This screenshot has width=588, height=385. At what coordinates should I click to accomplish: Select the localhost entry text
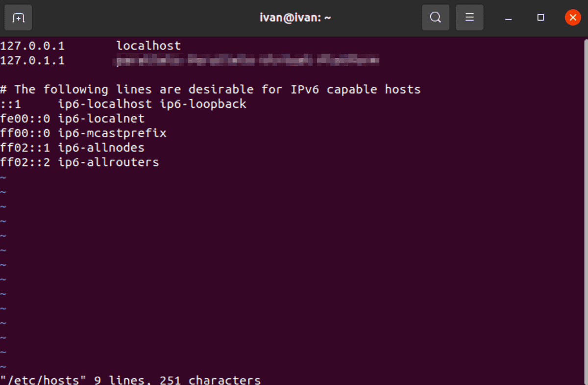148,46
